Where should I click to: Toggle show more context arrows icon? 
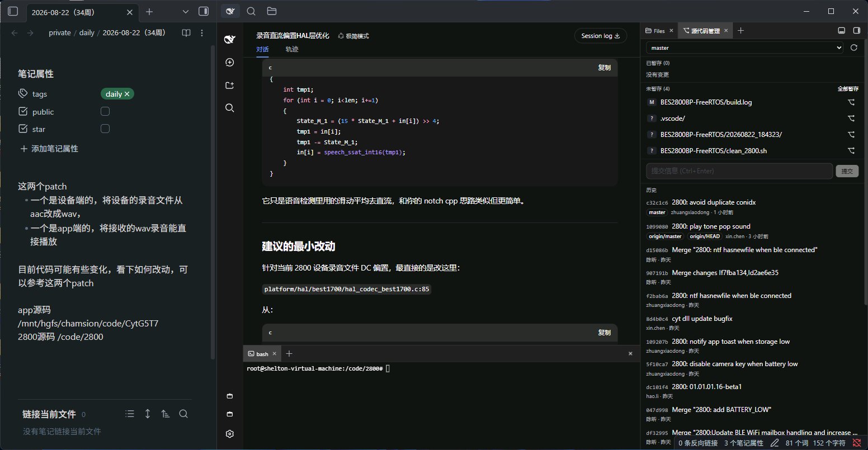pos(148,414)
